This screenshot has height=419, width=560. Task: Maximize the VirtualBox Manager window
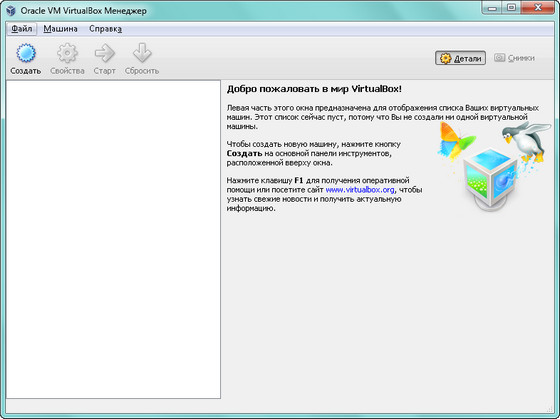pos(512,8)
